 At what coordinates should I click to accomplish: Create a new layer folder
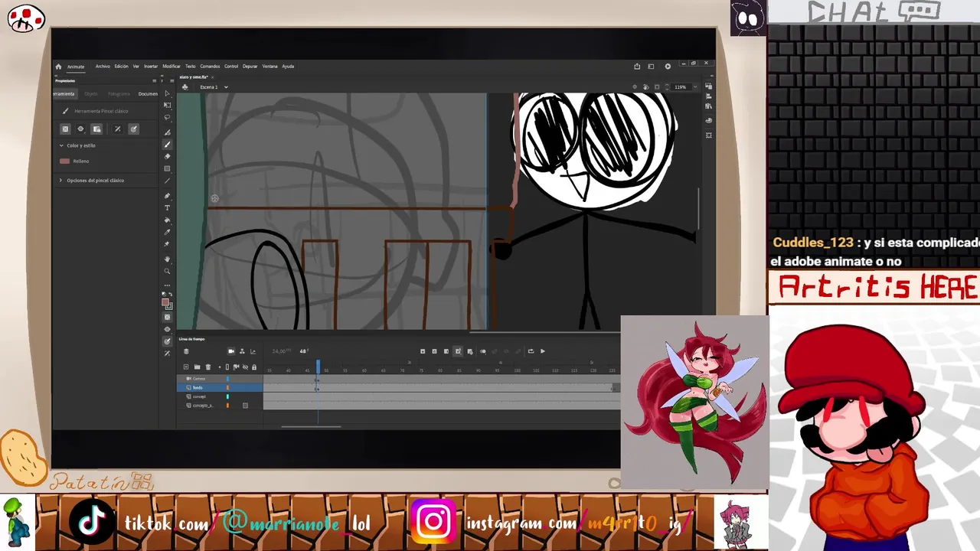click(x=197, y=367)
